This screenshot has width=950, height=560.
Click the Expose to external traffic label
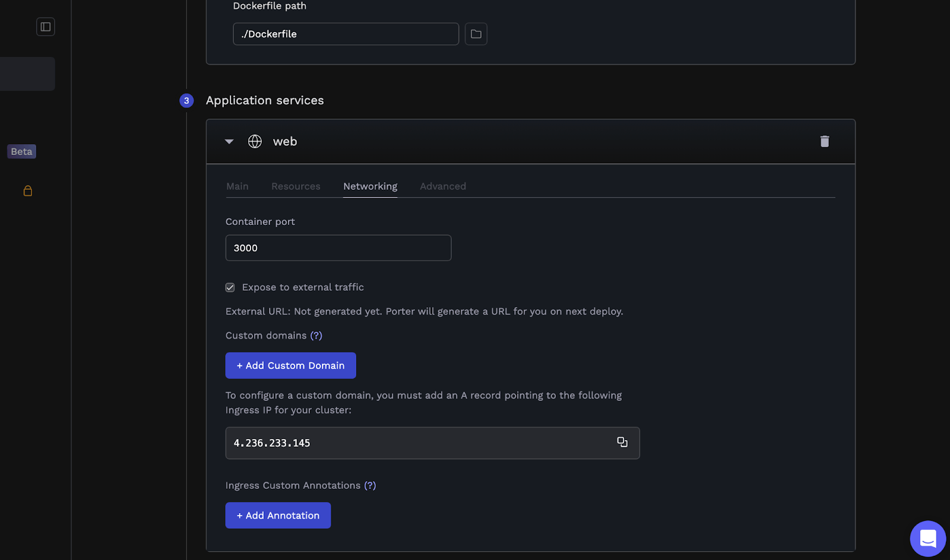(303, 287)
